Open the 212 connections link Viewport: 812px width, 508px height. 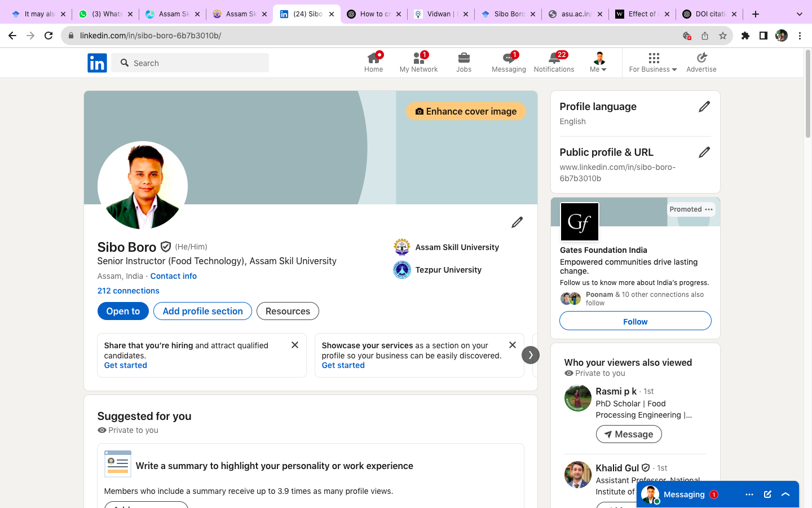pyautogui.click(x=128, y=291)
